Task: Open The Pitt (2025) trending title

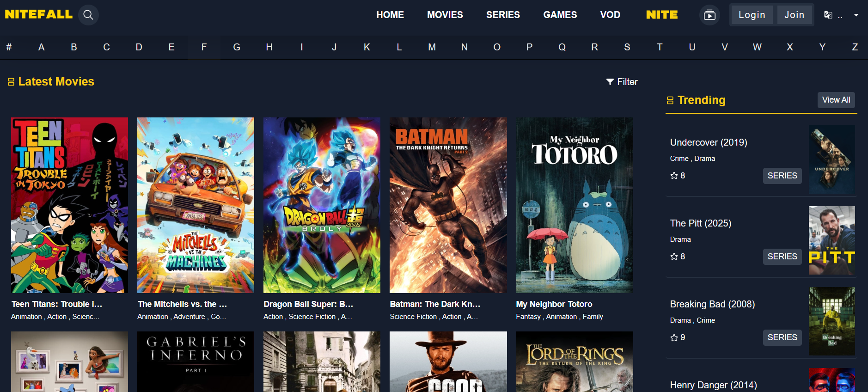Action: click(701, 223)
